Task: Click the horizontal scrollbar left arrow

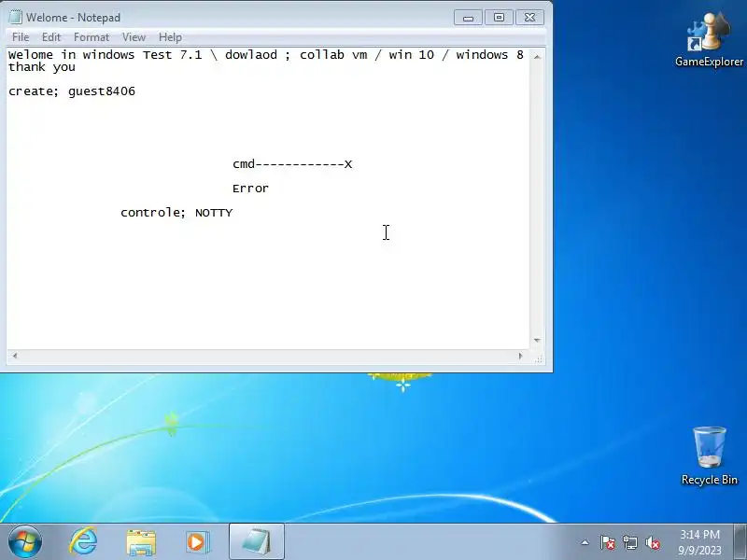Action: coord(15,356)
